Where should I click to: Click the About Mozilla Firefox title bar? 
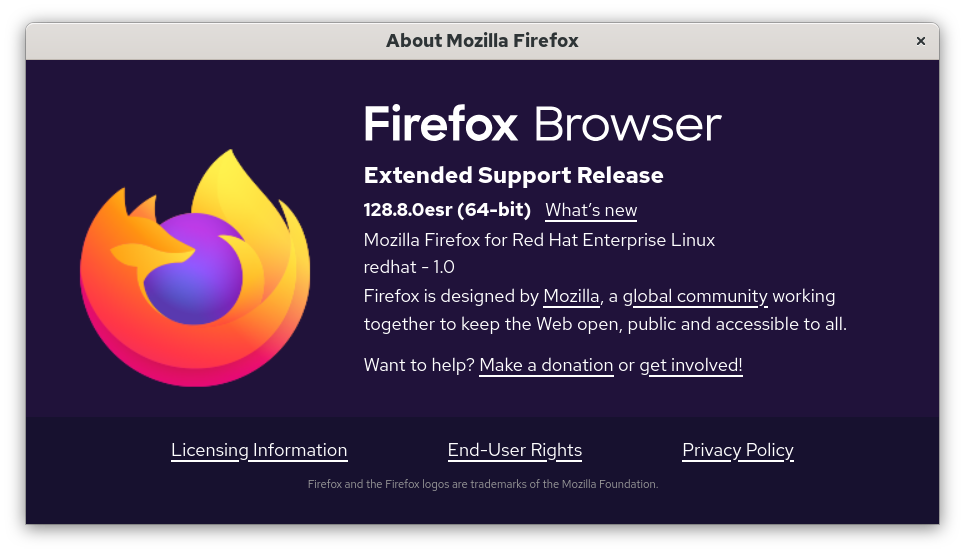pyautogui.click(x=482, y=41)
